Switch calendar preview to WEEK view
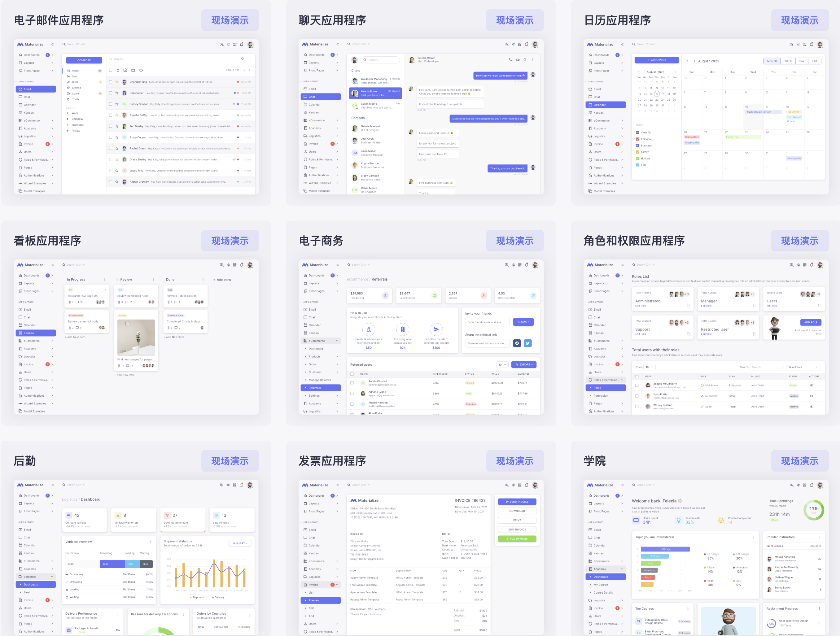Viewport: 840px width, 636px height. click(788, 61)
